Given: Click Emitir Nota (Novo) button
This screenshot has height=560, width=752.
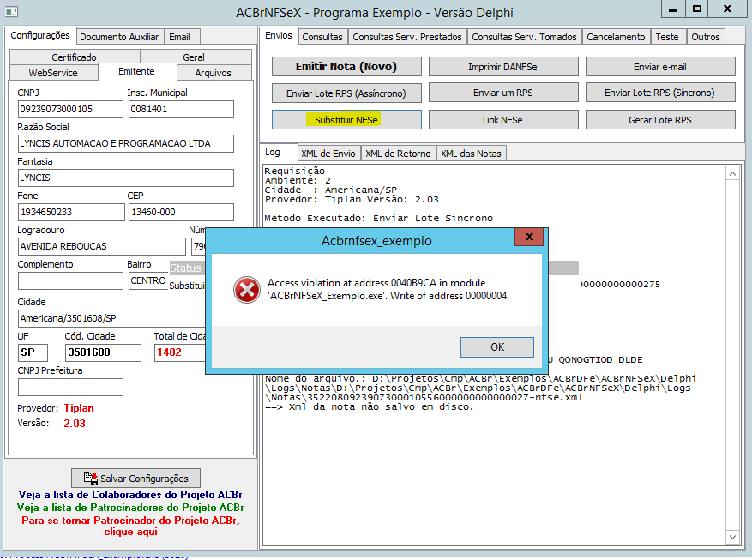Looking at the screenshot, I should pos(346,67).
